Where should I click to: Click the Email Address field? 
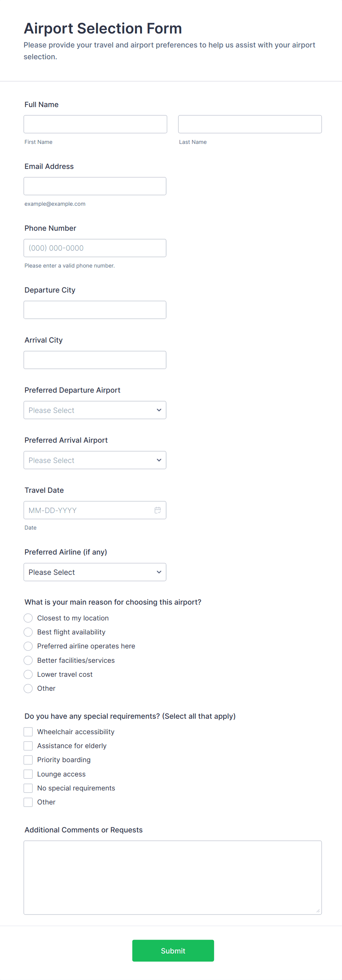pyautogui.click(x=95, y=186)
